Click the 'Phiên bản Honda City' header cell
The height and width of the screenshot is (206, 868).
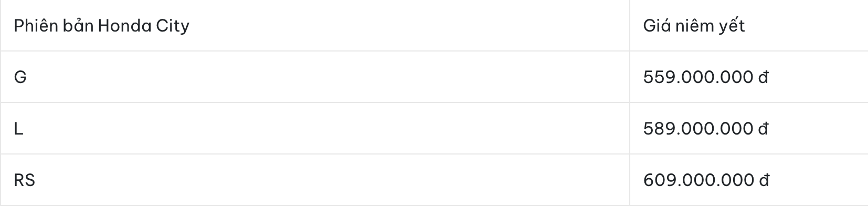click(315, 25)
